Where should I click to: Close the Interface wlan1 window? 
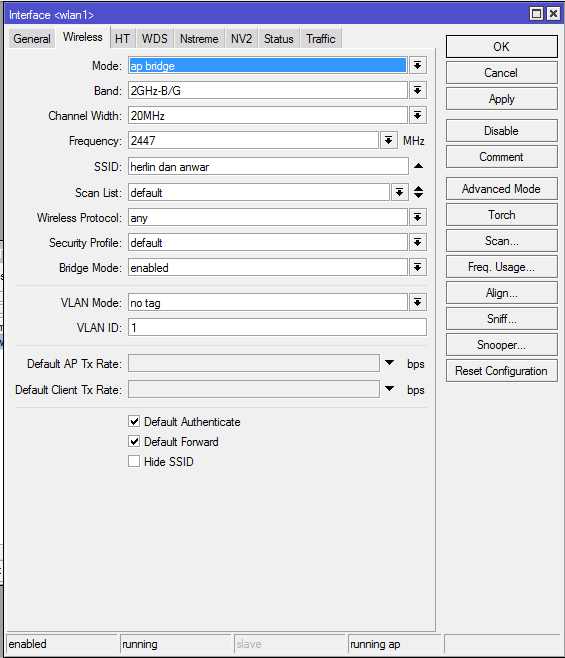553,14
